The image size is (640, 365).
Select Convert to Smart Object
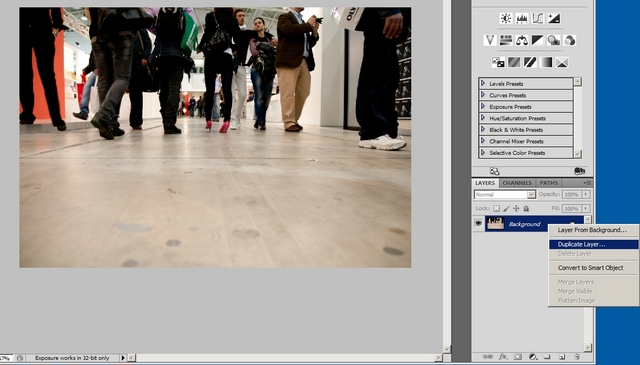pos(590,268)
